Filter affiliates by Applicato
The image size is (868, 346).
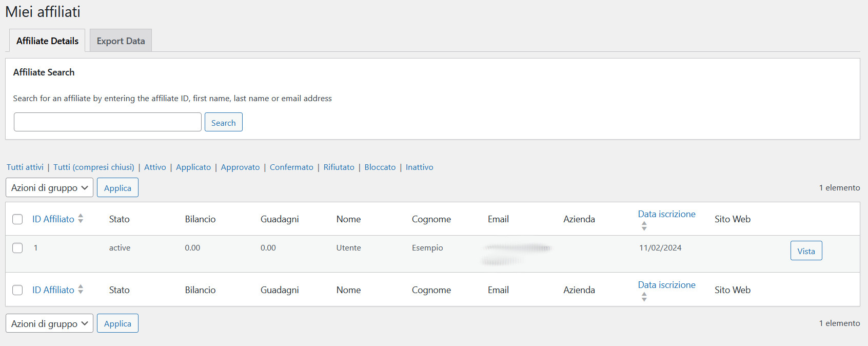(x=193, y=167)
